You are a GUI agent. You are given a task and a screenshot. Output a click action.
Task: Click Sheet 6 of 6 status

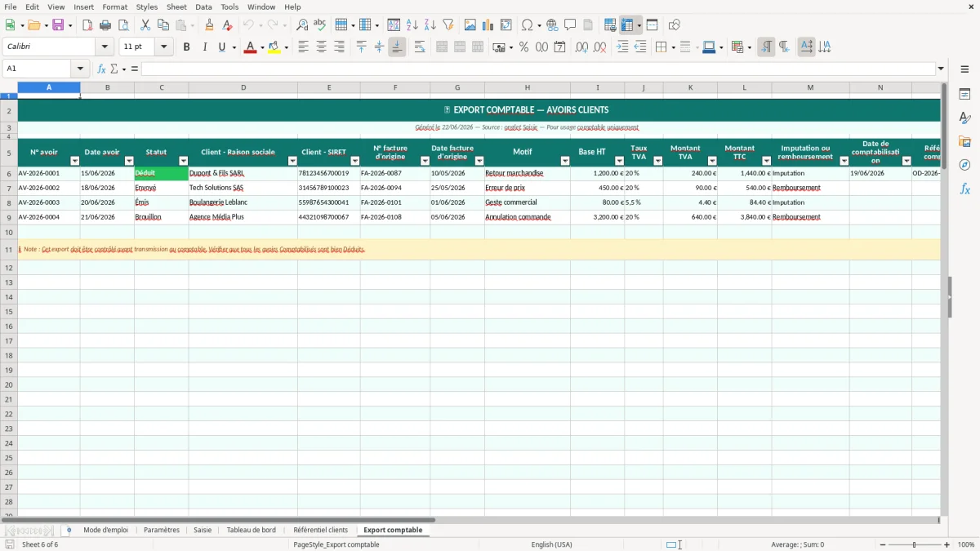click(x=40, y=544)
